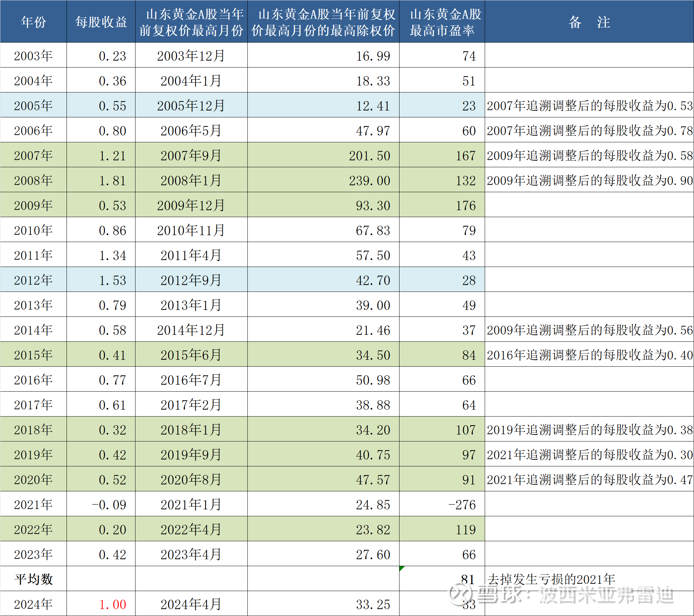Click the P/E value 119
Screen dimensions: 694x616
click(x=466, y=530)
